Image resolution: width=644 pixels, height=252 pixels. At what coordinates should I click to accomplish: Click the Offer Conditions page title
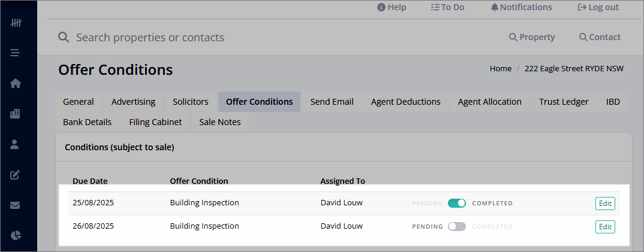(115, 69)
